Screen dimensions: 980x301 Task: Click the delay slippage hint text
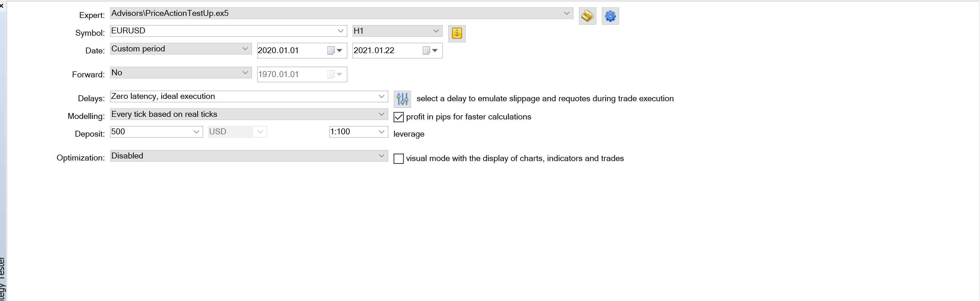coord(545,99)
